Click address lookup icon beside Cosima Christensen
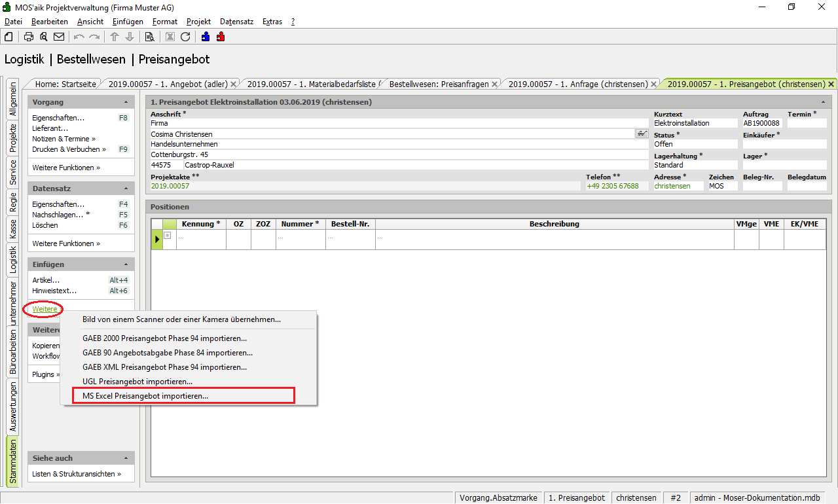The height and width of the screenshot is (504, 838). tap(641, 134)
